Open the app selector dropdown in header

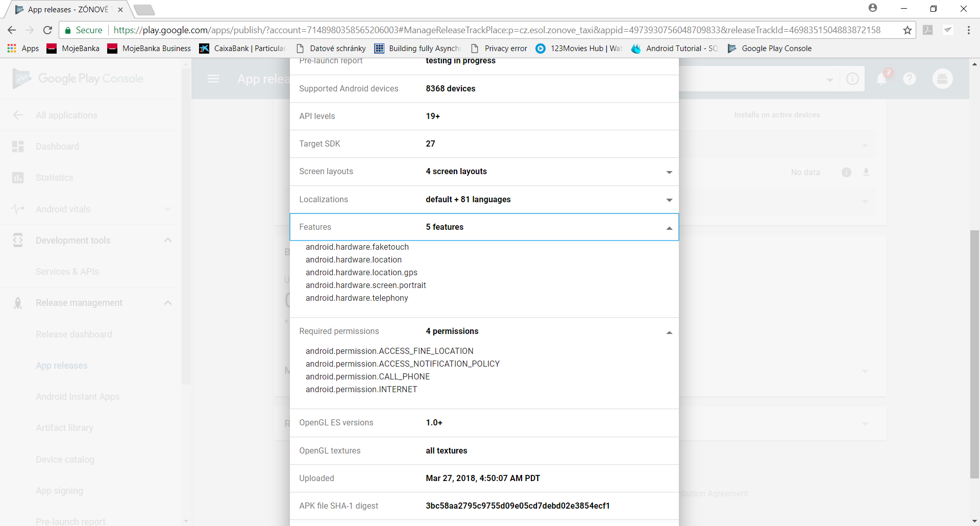point(829,80)
